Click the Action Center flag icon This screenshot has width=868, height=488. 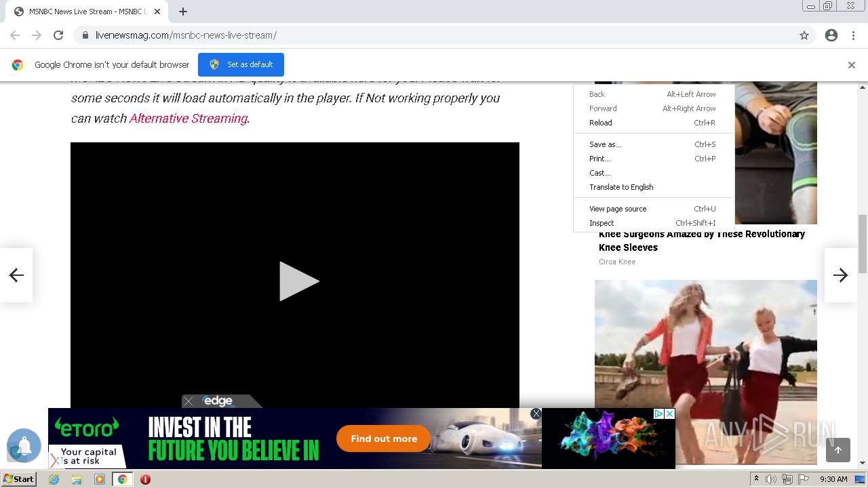[x=804, y=479]
